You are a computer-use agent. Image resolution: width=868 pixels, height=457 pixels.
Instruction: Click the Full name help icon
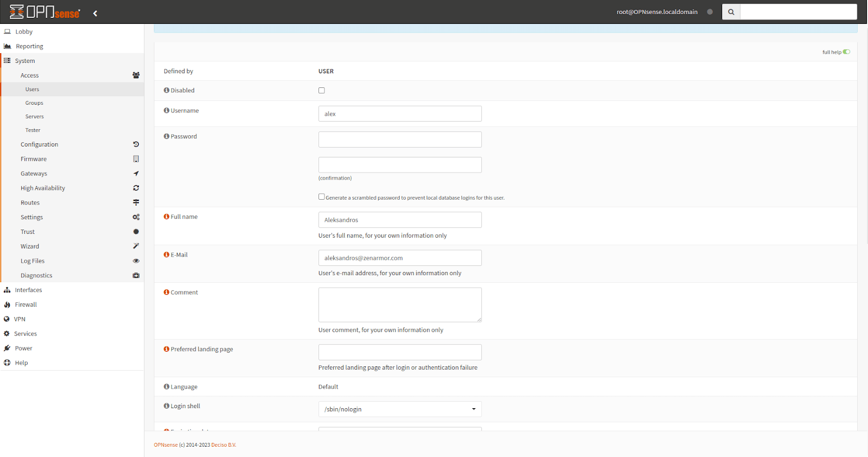tap(167, 217)
